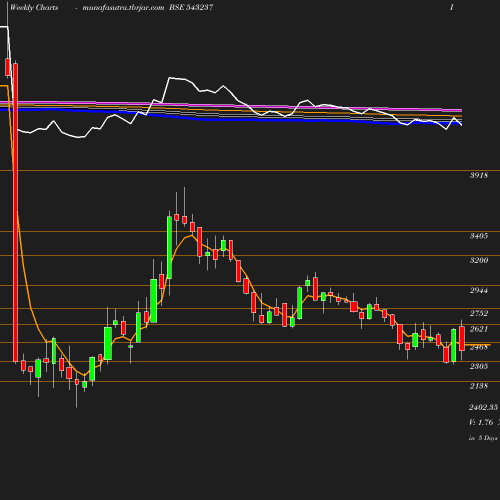Click the munafasutra.tbrjar.com site label

(123, 8)
